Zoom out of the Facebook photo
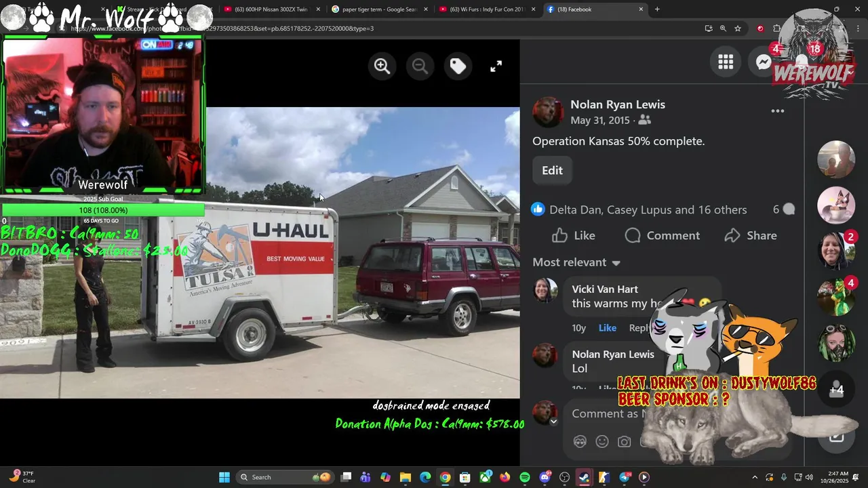 tap(420, 66)
